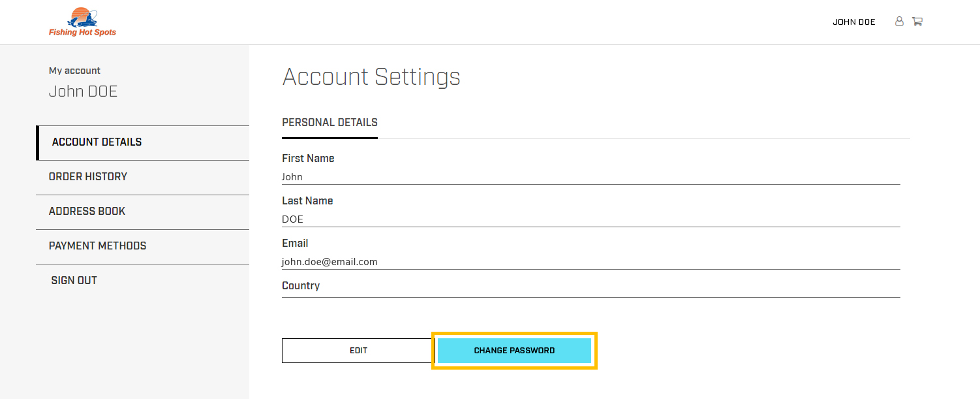Viewport: 980px width, 399px height.
Task: Open the shopping cart icon
Action: [x=917, y=22]
